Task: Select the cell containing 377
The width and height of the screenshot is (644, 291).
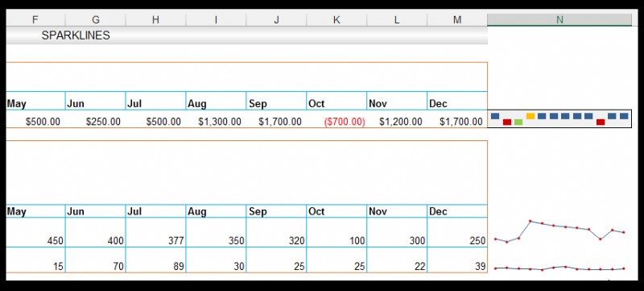Action: (155, 232)
